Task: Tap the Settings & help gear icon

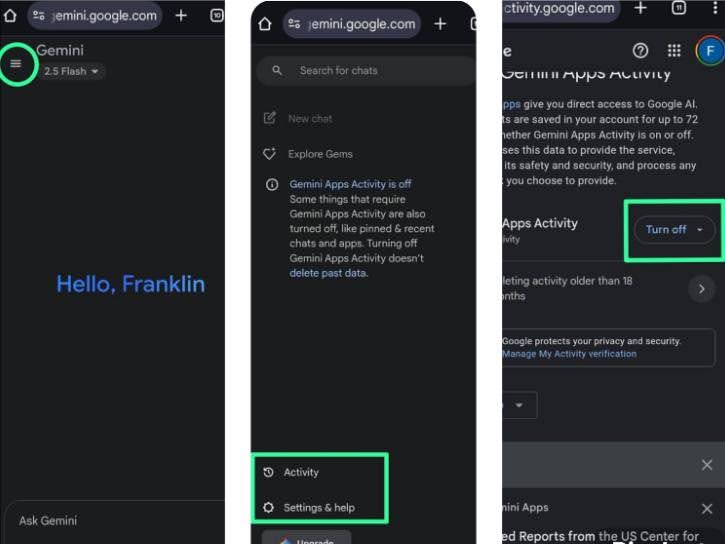Action: pyautogui.click(x=269, y=507)
